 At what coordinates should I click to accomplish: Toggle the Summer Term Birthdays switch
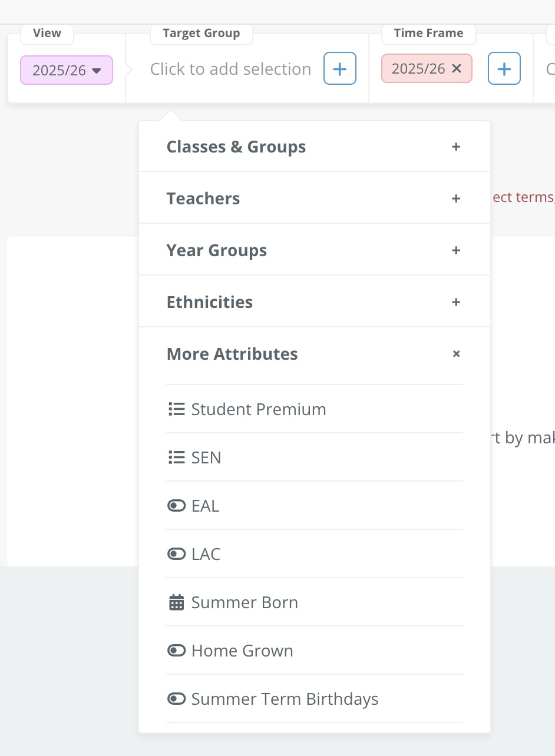(x=176, y=699)
